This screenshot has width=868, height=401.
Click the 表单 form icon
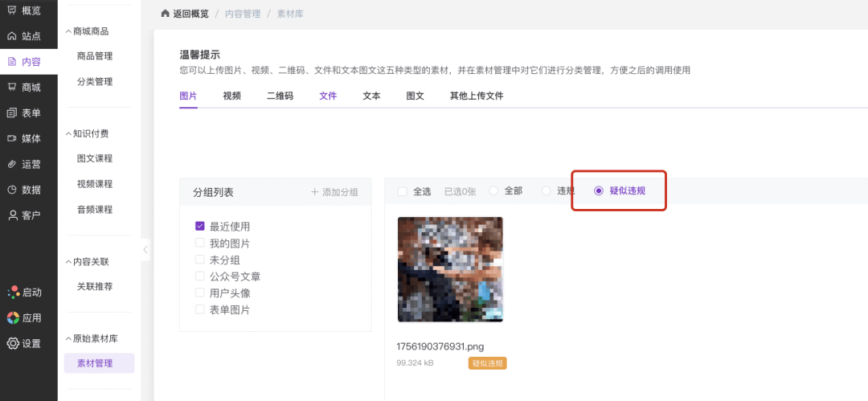[x=12, y=113]
